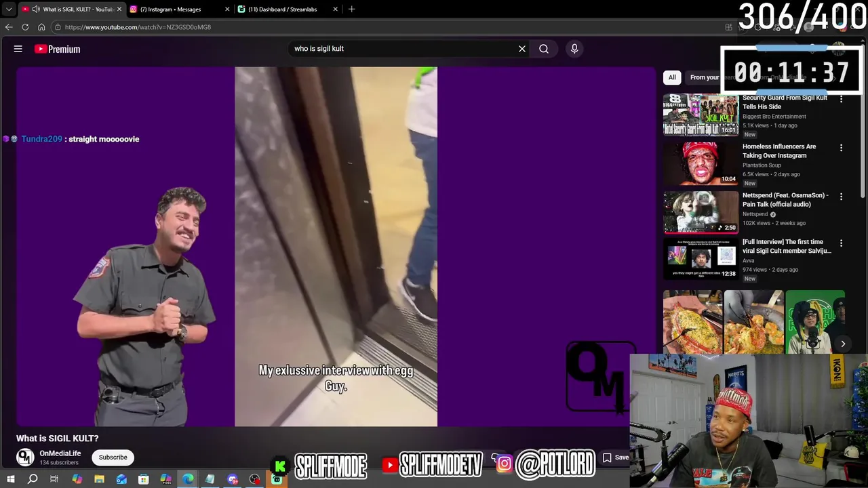Viewport: 868px width, 488px height.
Task: Open the OnMediaLife channel avatar
Action: (25, 457)
